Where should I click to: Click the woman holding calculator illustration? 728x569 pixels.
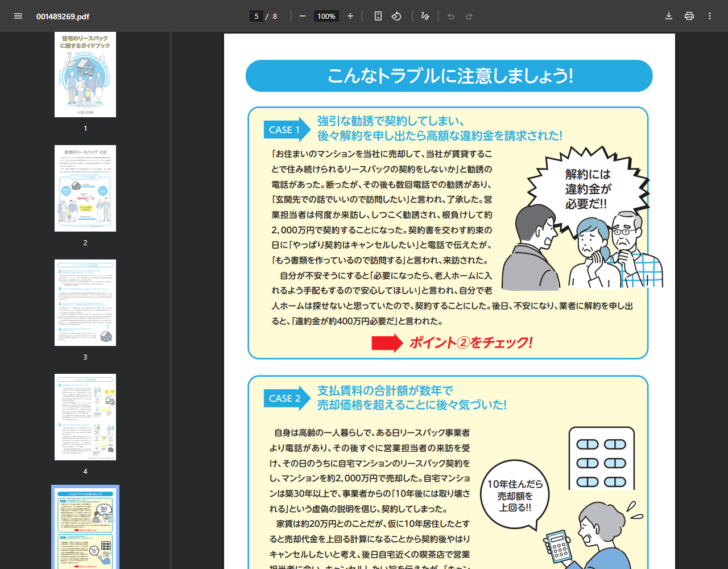tap(593, 535)
